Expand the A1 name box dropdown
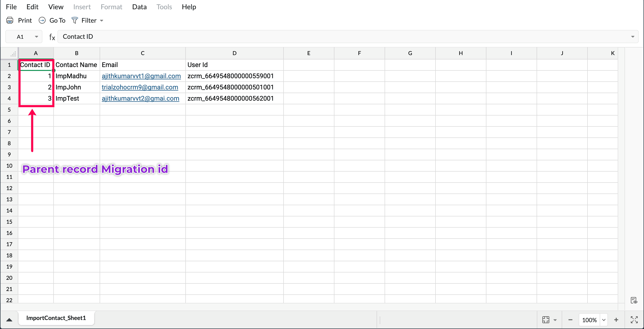The width and height of the screenshot is (644, 329). point(37,37)
